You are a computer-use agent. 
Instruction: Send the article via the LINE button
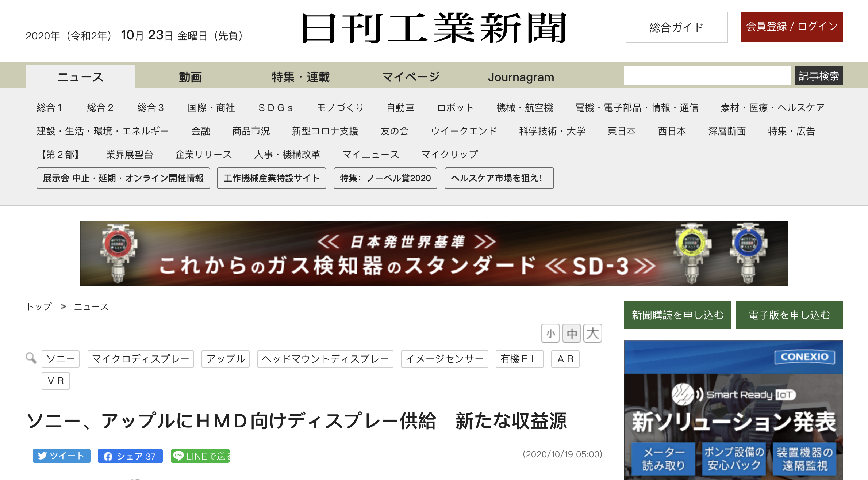pyautogui.click(x=200, y=456)
